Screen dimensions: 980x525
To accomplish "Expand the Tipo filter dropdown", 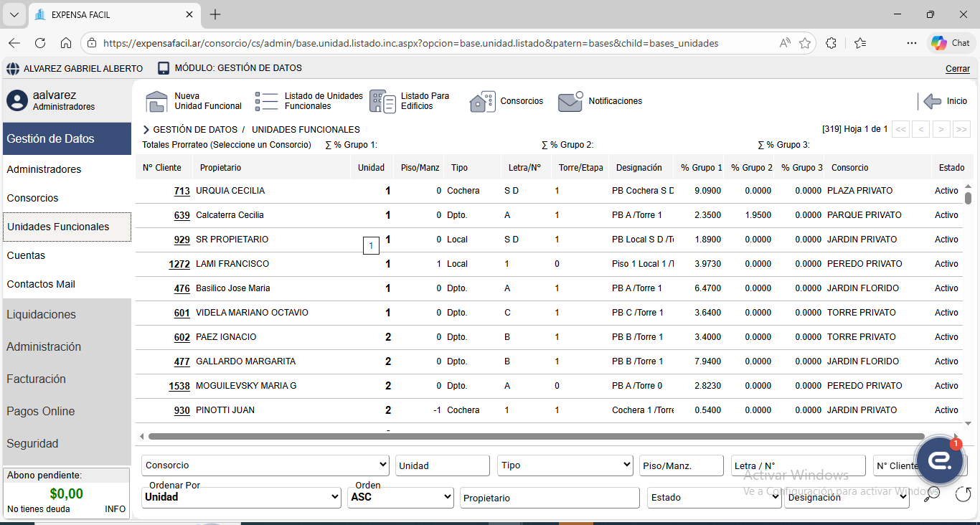I will click(x=565, y=465).
